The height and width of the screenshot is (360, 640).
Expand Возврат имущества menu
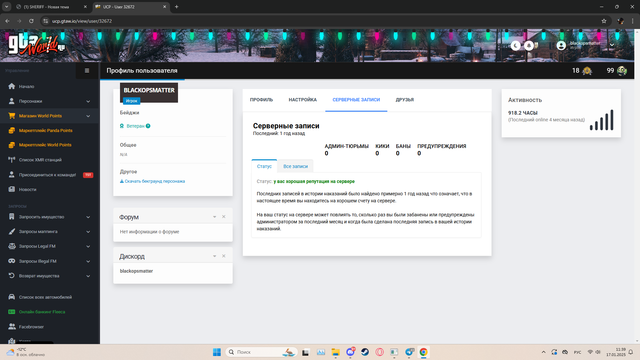tap(50, 276)
